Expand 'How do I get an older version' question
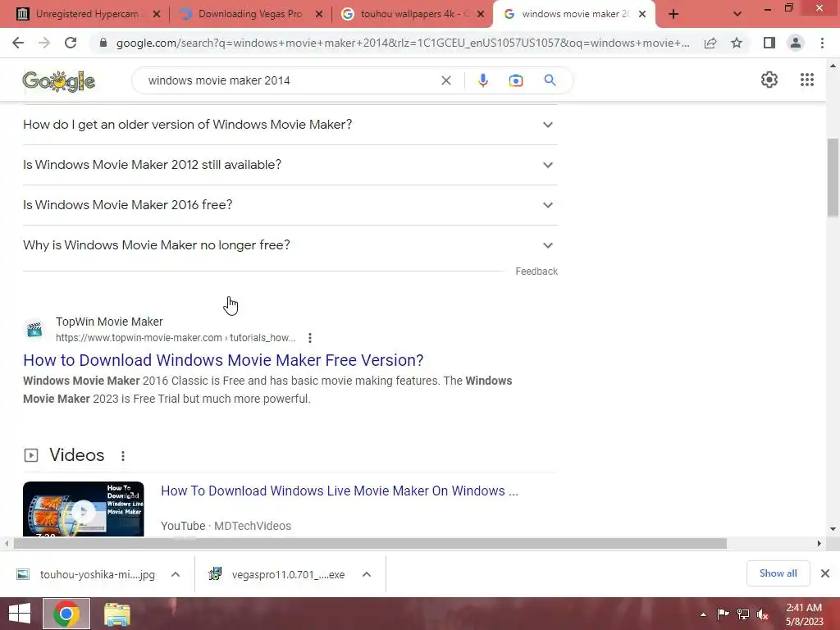Image resolution: width=840 pixels, height=630 pixels. [x=290, y=125]
